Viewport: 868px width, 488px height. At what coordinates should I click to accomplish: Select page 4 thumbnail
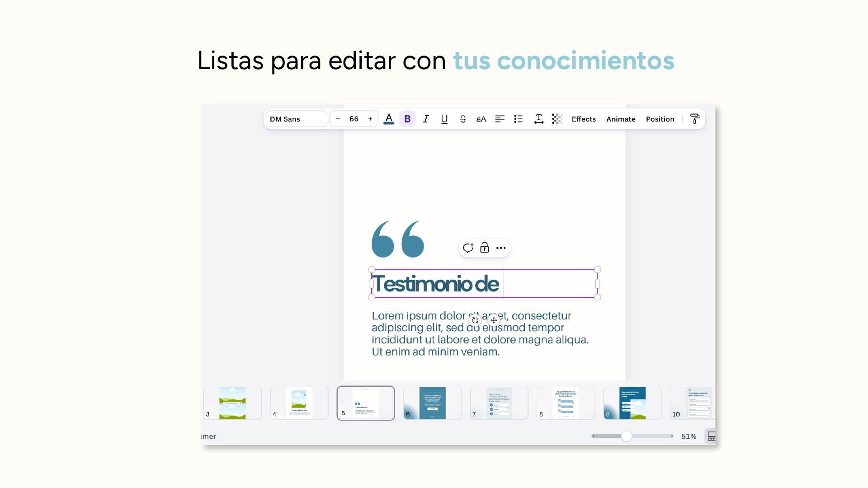[x=299, y=403]
